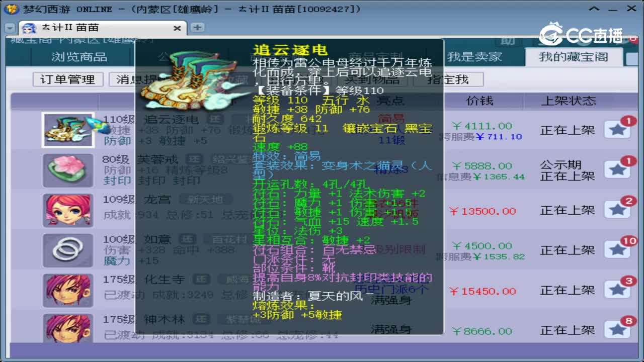
Task: Click the star icon on ¥13500.00 row
Action: pyautogui.click(x=617, y=210)
